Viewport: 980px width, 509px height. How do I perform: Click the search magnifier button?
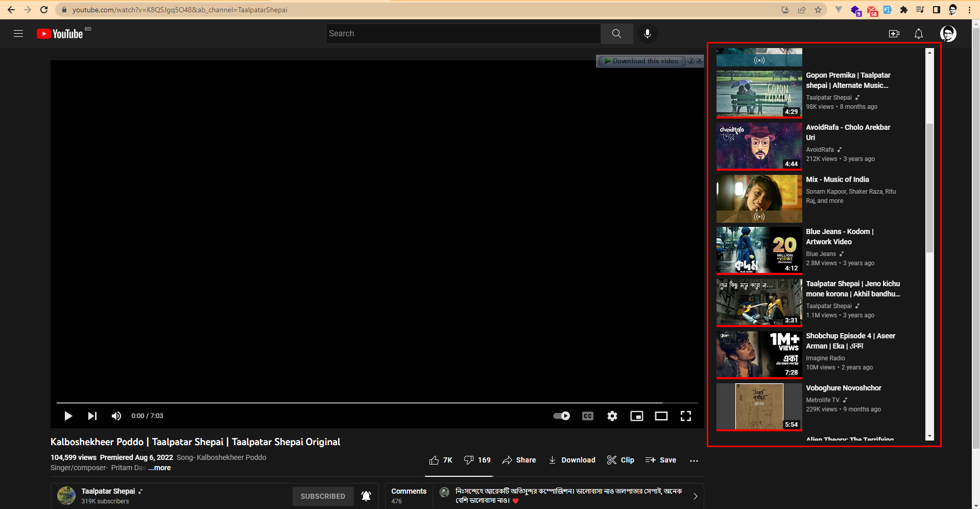(x=616, y=34)
